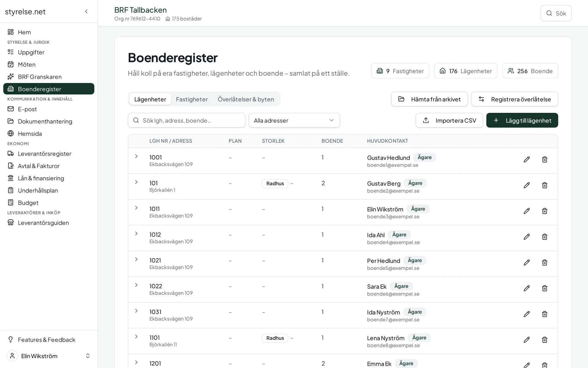
Task: Delete apartment 101 Björkallén 1
Action: point(545,185)
